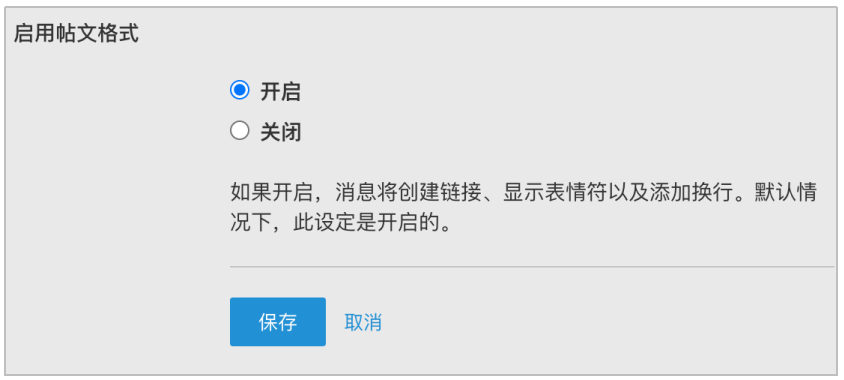Click the phrase 显示表情符 in the help text
844x380 pixels.
pyautogui.click(x=555, y=192)
